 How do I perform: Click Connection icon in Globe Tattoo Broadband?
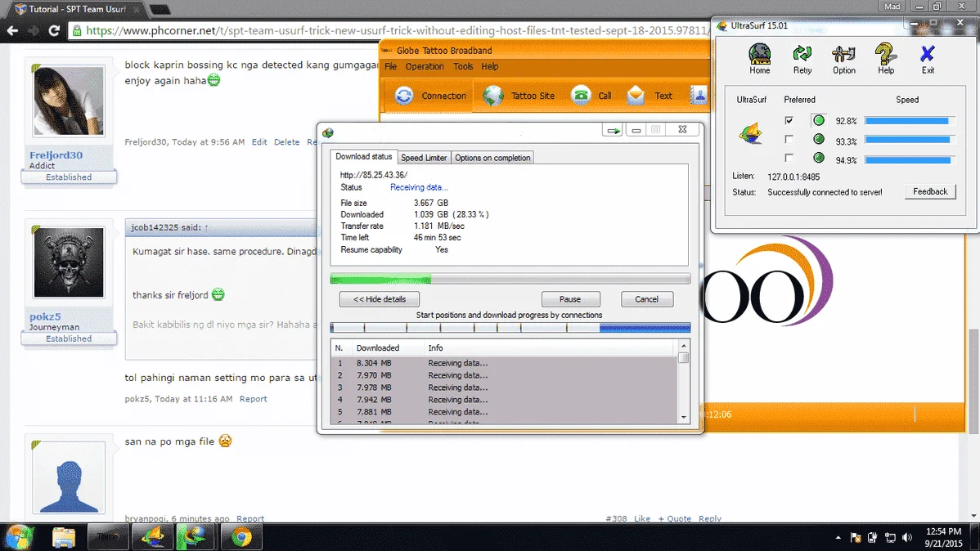pyautogui.click(x=404, y=96)
